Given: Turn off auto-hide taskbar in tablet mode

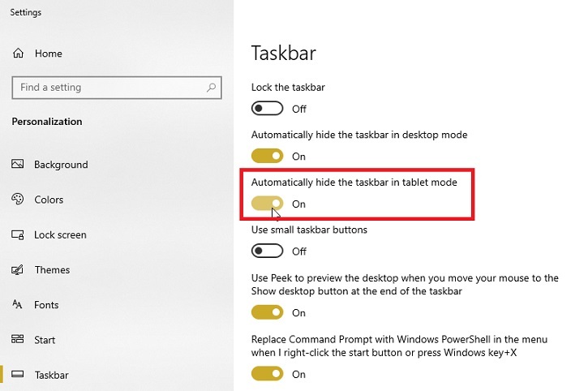Looking at the screenshot, I should [x=267, y=204].
